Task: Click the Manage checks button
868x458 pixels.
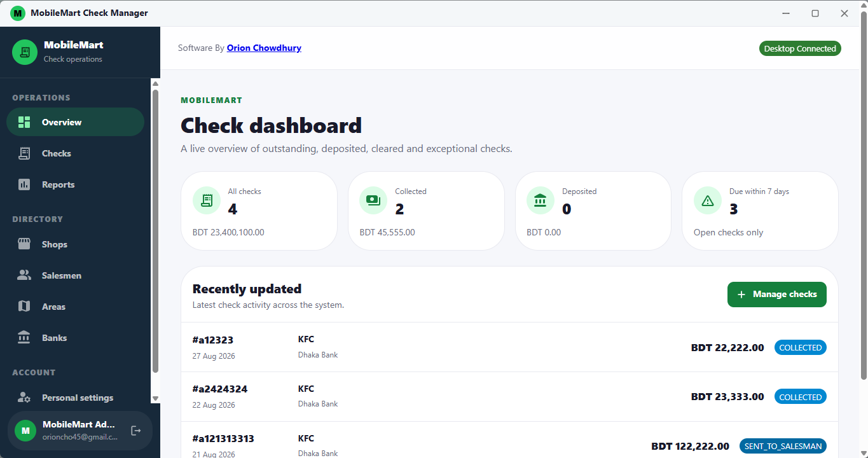Action: point(776,295)
